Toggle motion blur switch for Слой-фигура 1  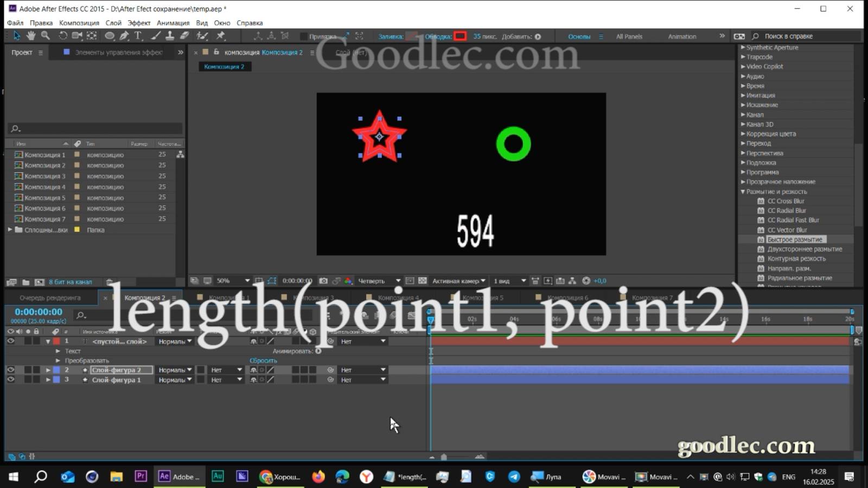295,380
